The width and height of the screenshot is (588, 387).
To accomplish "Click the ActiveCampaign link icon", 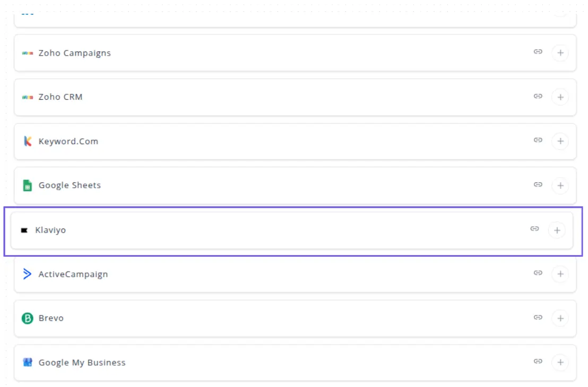I will click(x=538, y=273).
